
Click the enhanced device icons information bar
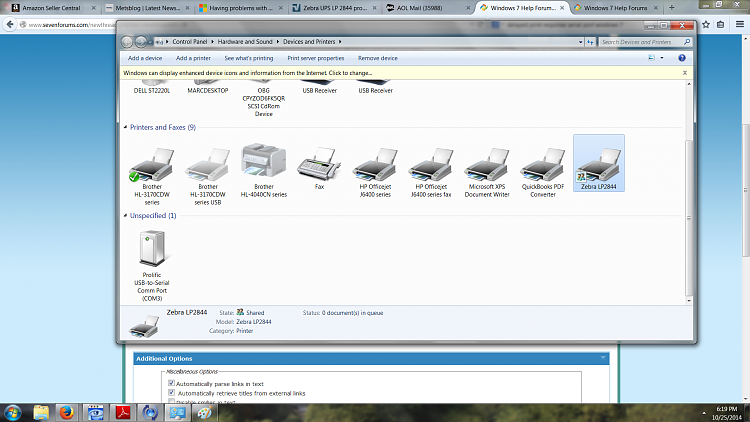[247, 73]
